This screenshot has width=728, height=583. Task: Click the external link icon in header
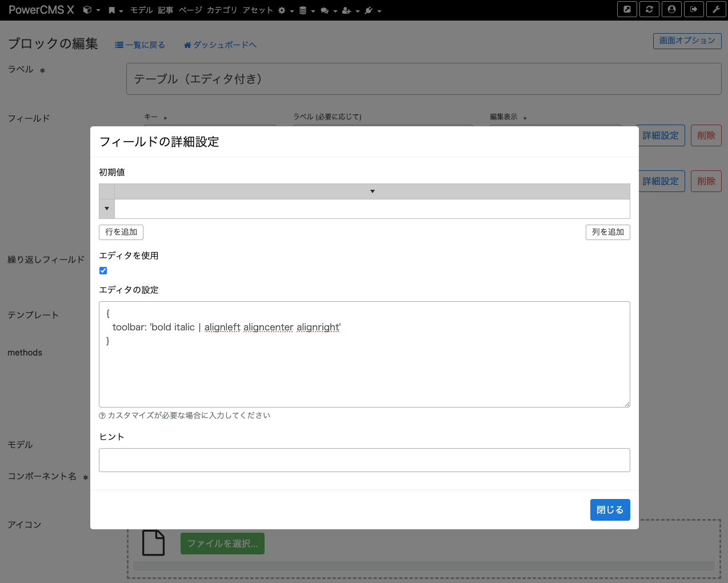pos(627,9)
